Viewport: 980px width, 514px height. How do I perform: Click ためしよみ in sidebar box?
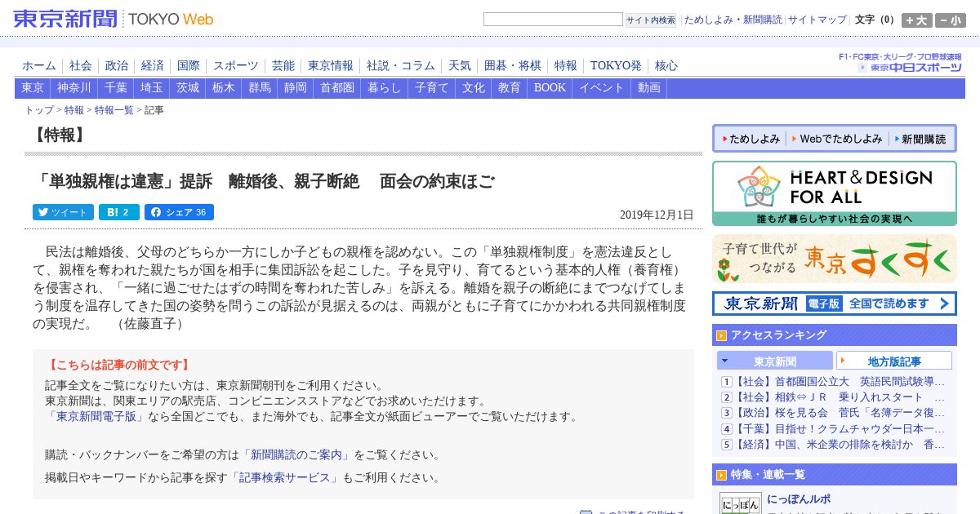pos(750,139)
